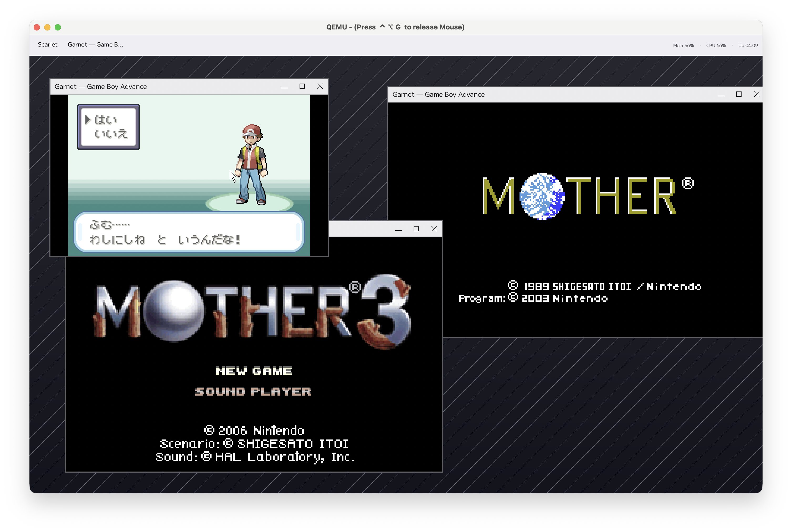792x532 pixels.
Task: Click "© 1989 SHIGESATO ITOI / Nintendo" text
Action: [604, 286]
